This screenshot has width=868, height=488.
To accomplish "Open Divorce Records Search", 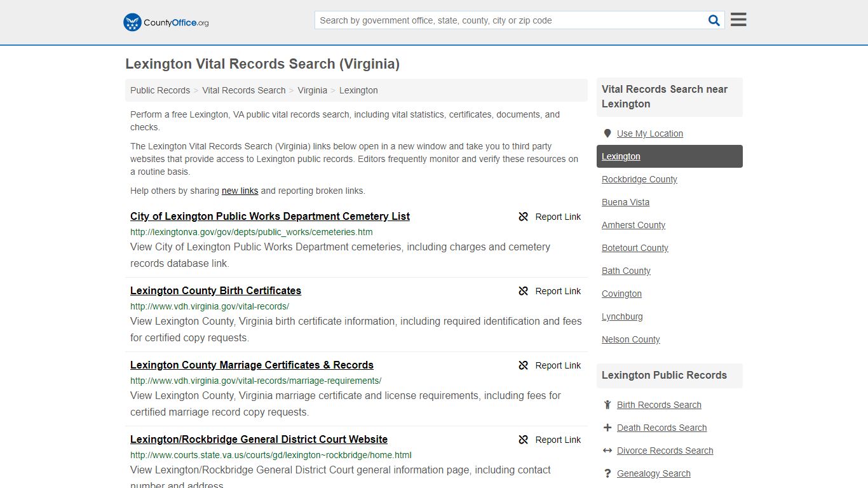I will (x=665, y=451).
